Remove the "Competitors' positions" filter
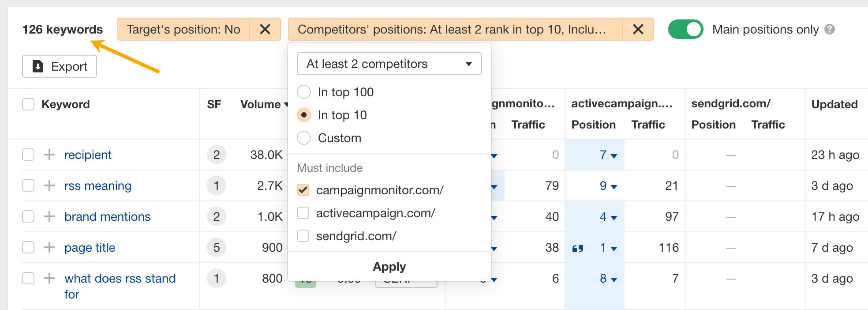This screenshot has height=310, width=868. [638, 29]
